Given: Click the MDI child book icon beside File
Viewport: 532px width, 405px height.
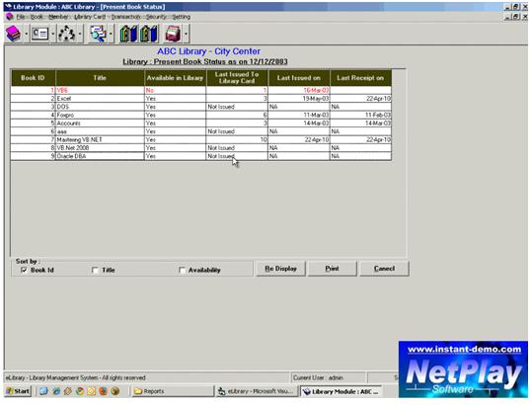Looking at the screenshot, I should [x=10, y=17].
